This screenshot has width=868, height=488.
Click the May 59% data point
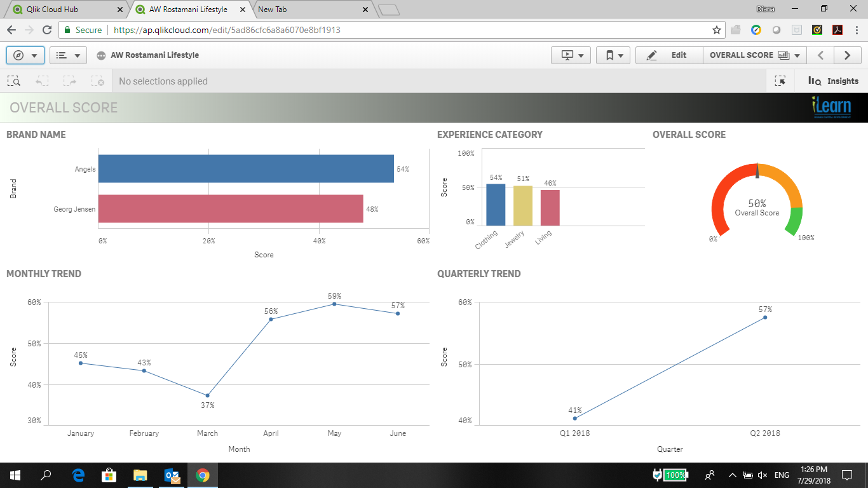click(x=334, y=304)
